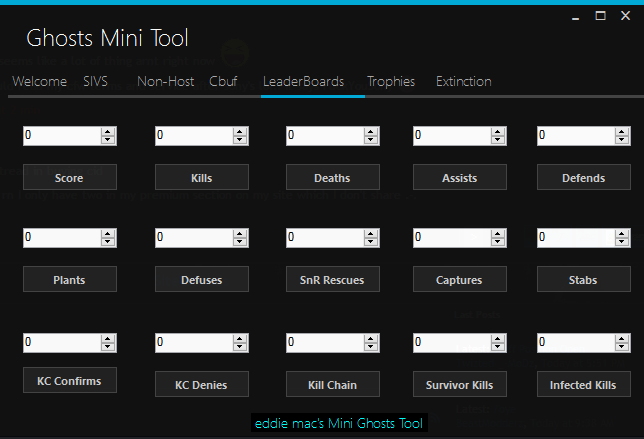Image resolution: width=644 pixels, height=439 pixels.
Task: Click the SnR Rescues button
Action: (333, 279)
